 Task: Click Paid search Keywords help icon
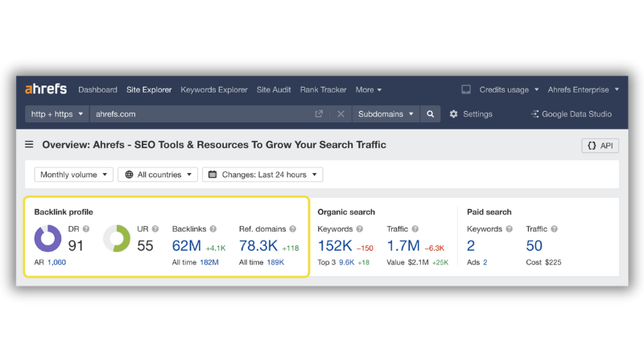click(509, 229)
